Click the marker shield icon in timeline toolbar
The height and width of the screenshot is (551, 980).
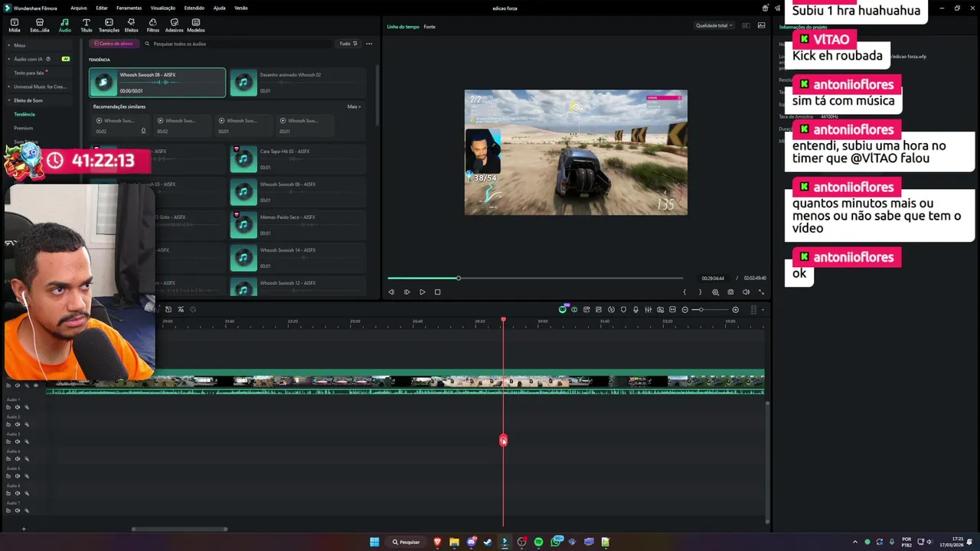623,310
